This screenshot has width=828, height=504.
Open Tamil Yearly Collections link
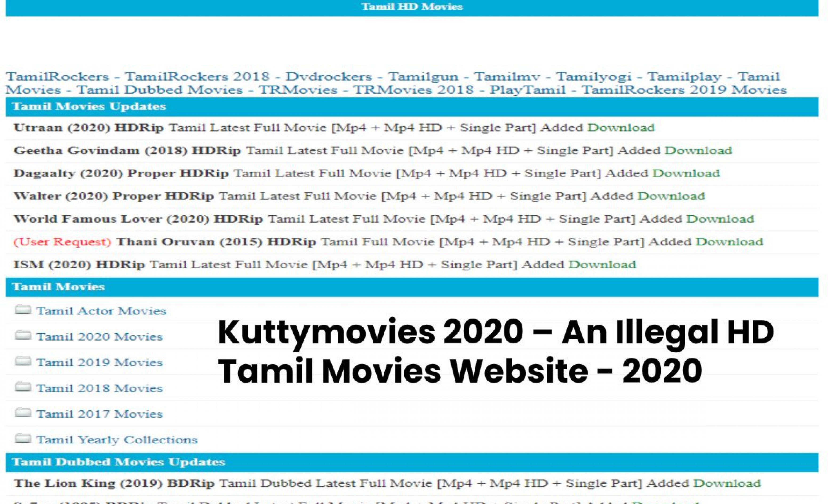pos(117,440)
